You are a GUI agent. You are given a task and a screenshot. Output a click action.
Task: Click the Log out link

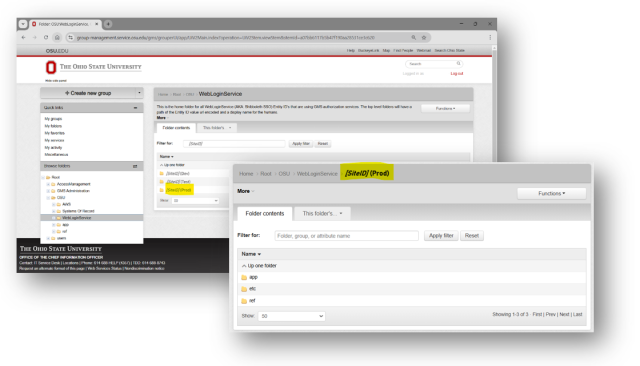coord(457,74)
